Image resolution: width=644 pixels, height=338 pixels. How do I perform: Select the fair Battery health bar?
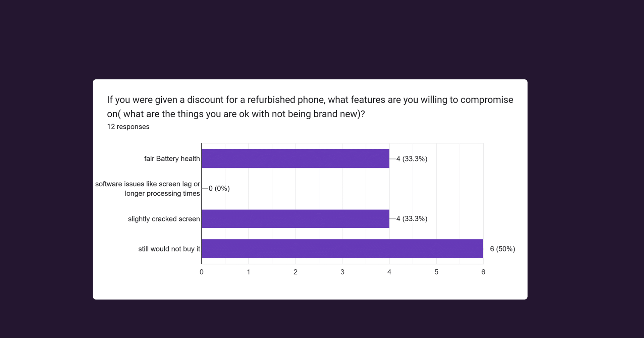(x=295, y=159)
